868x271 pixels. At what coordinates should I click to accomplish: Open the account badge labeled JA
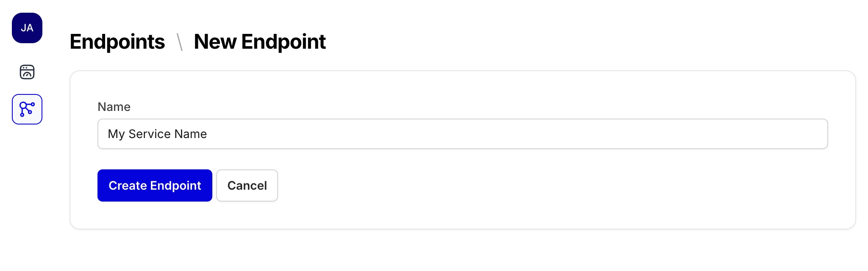[x=27, y=28]
